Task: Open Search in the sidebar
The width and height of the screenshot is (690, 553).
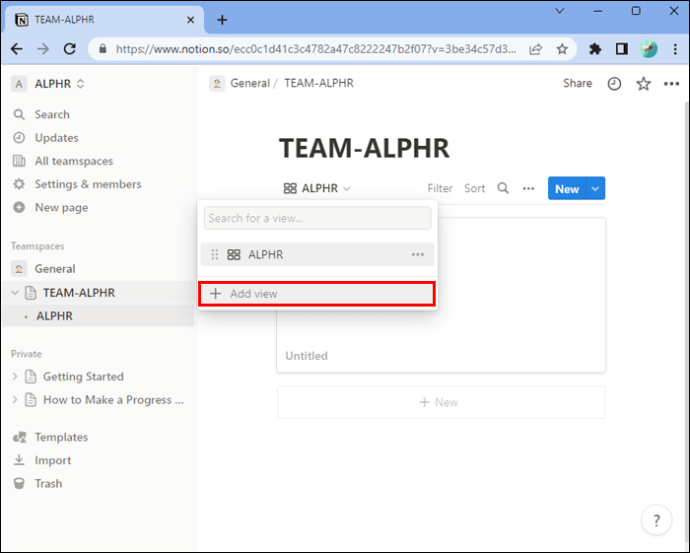Action: [x=52, y=114]
